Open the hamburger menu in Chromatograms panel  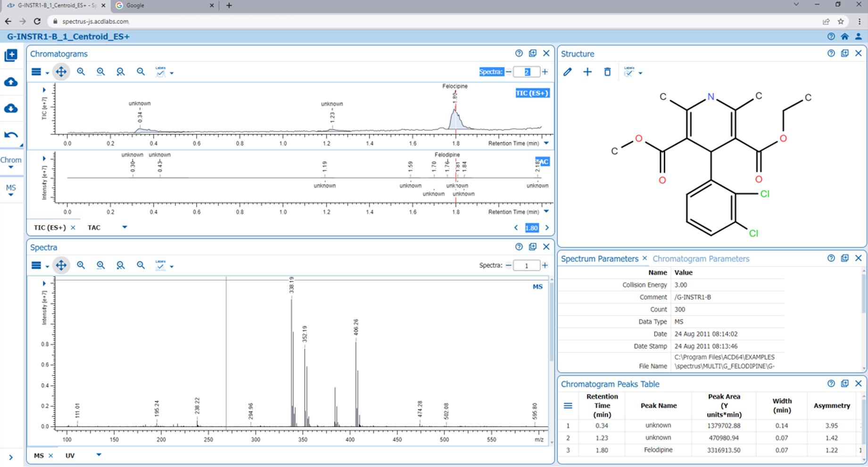[x=37, y=72]
